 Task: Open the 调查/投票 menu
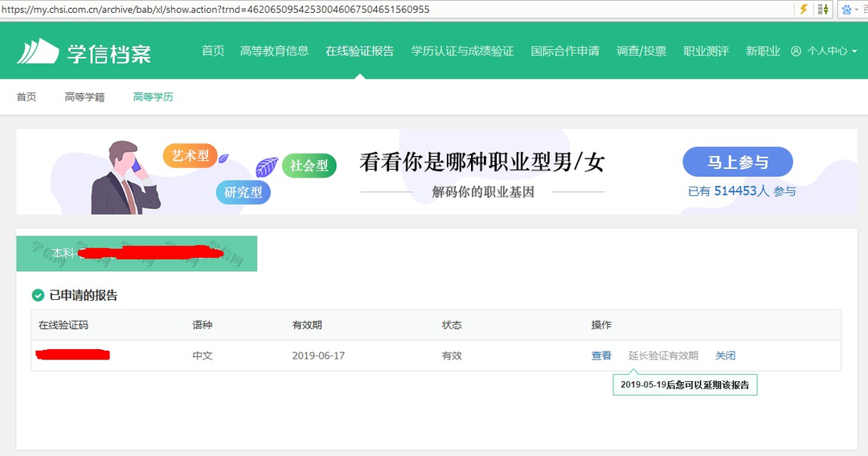(641, 51)
